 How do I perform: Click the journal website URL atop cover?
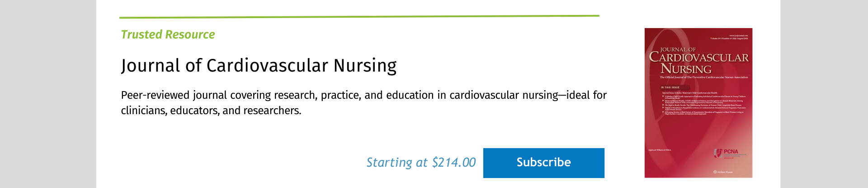click(x=739, y=35)
